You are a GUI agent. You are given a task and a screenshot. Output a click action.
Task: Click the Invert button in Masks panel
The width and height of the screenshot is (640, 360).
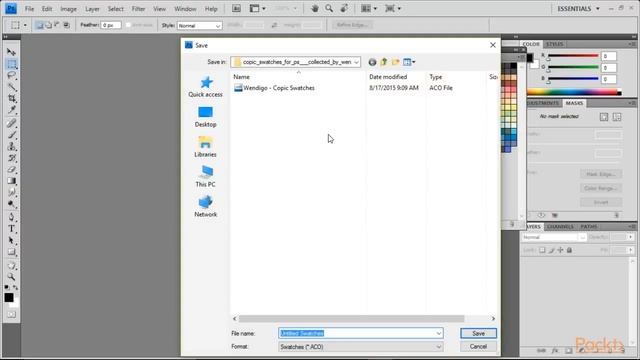click(601, 202)
